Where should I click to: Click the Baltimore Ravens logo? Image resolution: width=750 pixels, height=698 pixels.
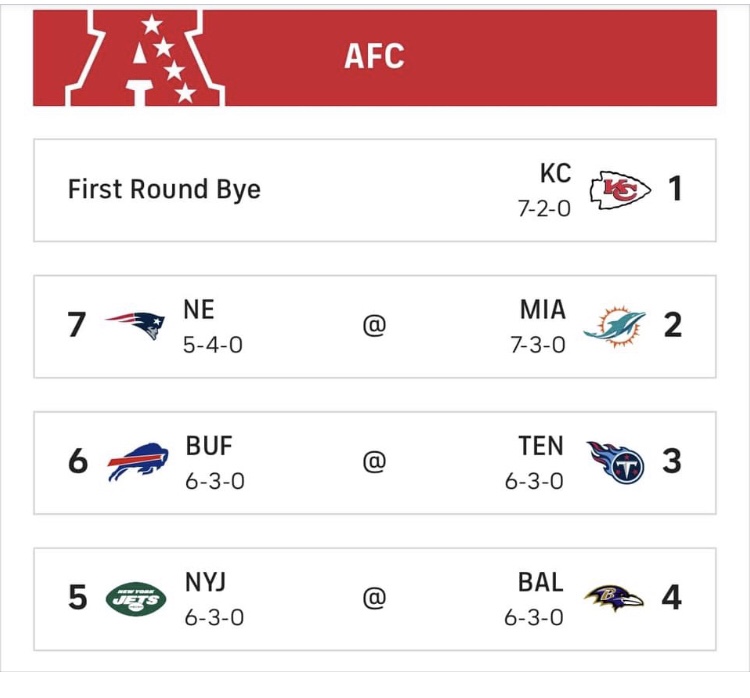[614, 598]
